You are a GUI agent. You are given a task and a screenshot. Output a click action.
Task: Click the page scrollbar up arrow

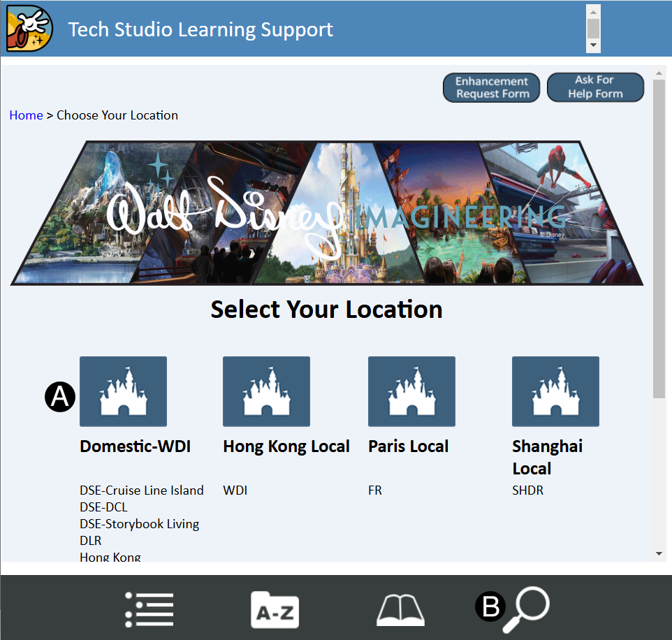coord(659,73)
